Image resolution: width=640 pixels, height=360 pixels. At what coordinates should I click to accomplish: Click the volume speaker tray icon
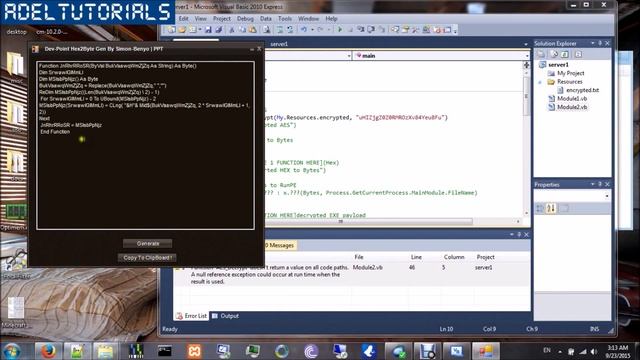tap(594, 351)
